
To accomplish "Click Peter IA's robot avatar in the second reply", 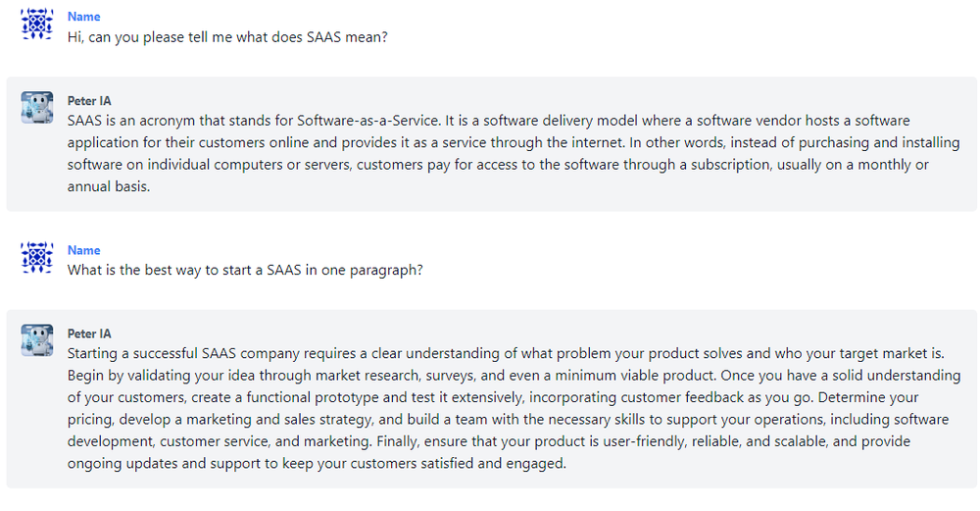I will (37, 340).
